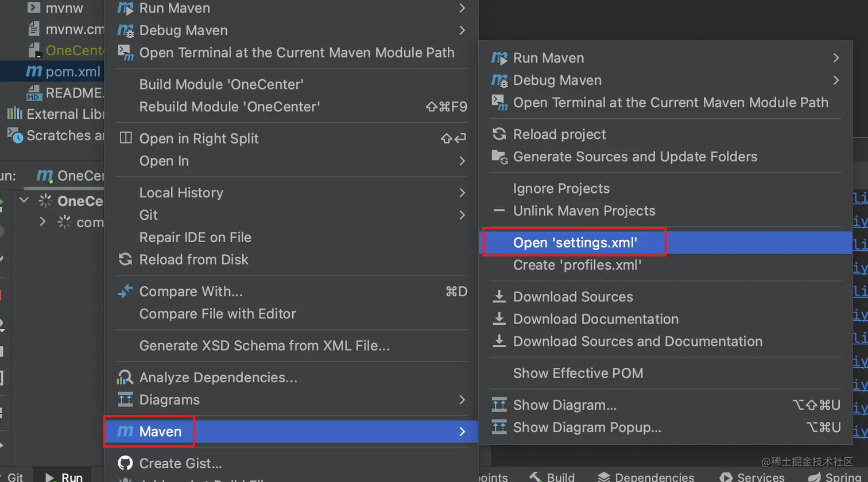Image resolution: width=868 pixels, height=482 pixels.
Task: Click the Download Sources arrow icon
Action: pos(499,297)
